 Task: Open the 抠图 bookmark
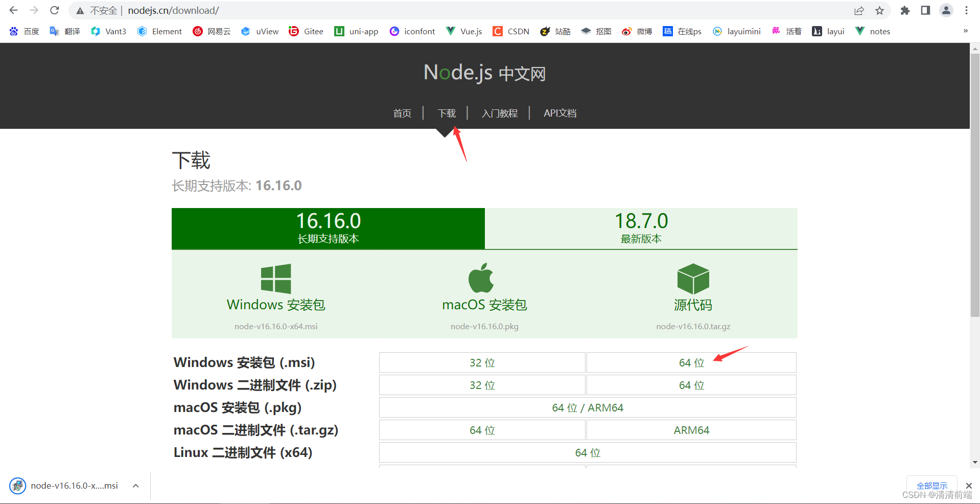pyautogui.click(x=596, y=31)
